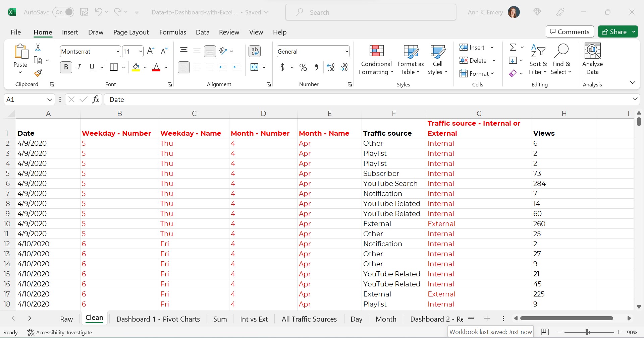Click Merge & Center icon
Screen dimensions: 644x338
point(255,67)
